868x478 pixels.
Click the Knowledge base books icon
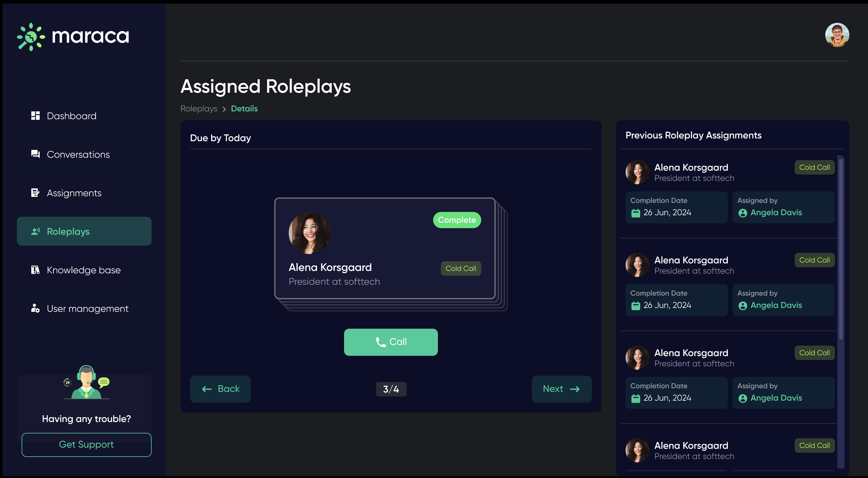click(x=35, y=270)
